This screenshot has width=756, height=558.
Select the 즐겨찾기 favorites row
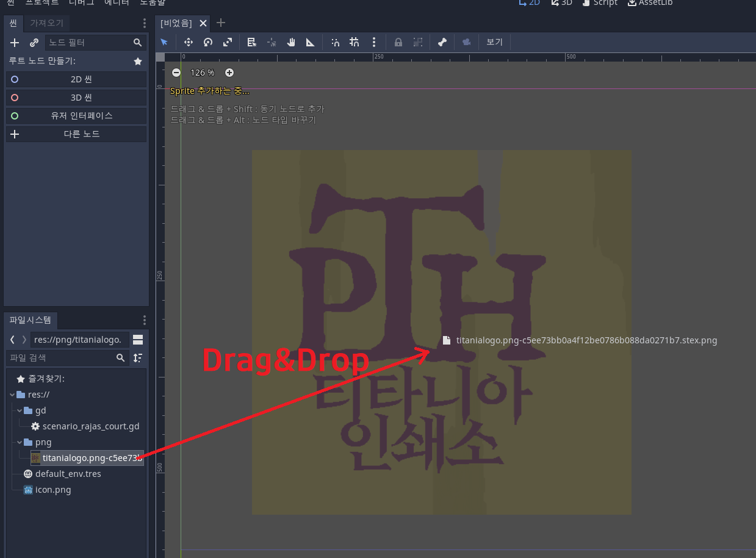(x=76, y=379)
